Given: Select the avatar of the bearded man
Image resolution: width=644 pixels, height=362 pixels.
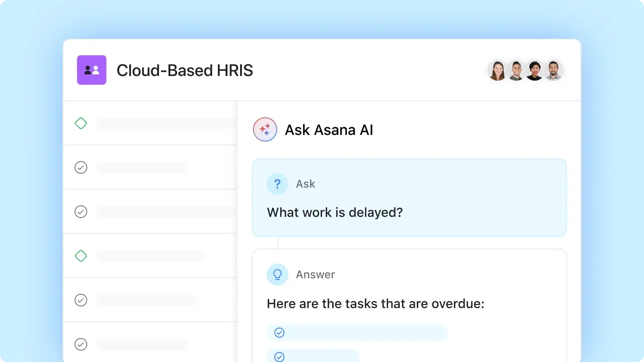Looking at the screenshot, I should (553, 70).
